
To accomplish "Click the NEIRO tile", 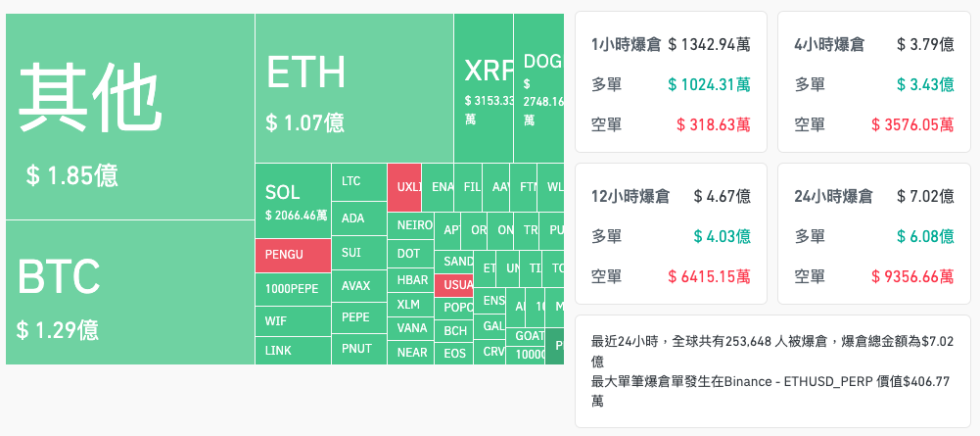I will [412, 225].
